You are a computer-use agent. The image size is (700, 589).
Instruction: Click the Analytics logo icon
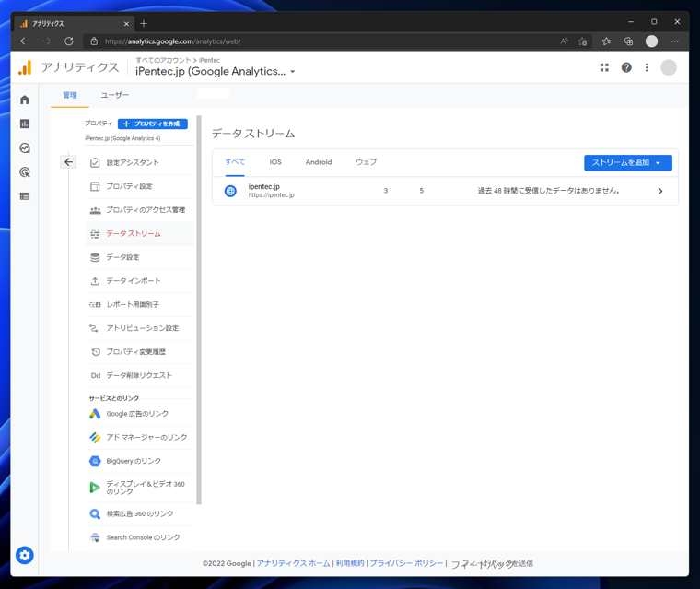pos(25,67)
